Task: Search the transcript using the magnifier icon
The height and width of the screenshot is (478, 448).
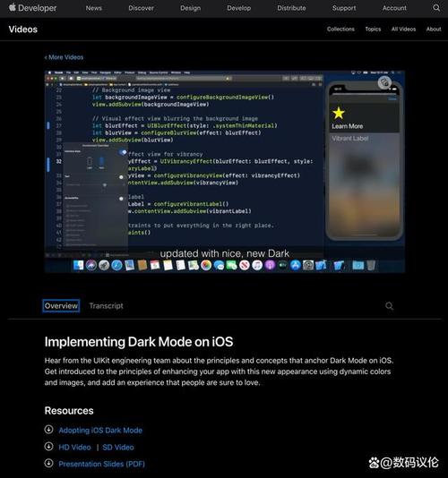Action: click(389, 306)
